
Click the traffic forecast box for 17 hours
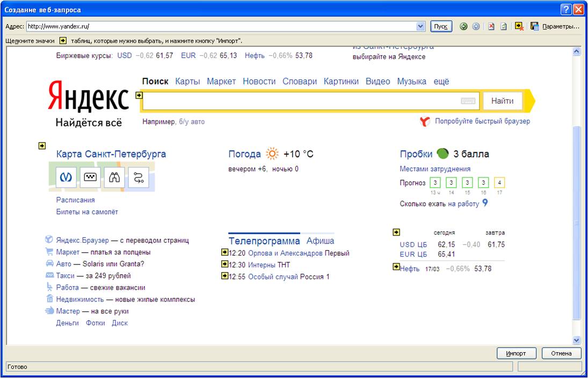[499, 183]
